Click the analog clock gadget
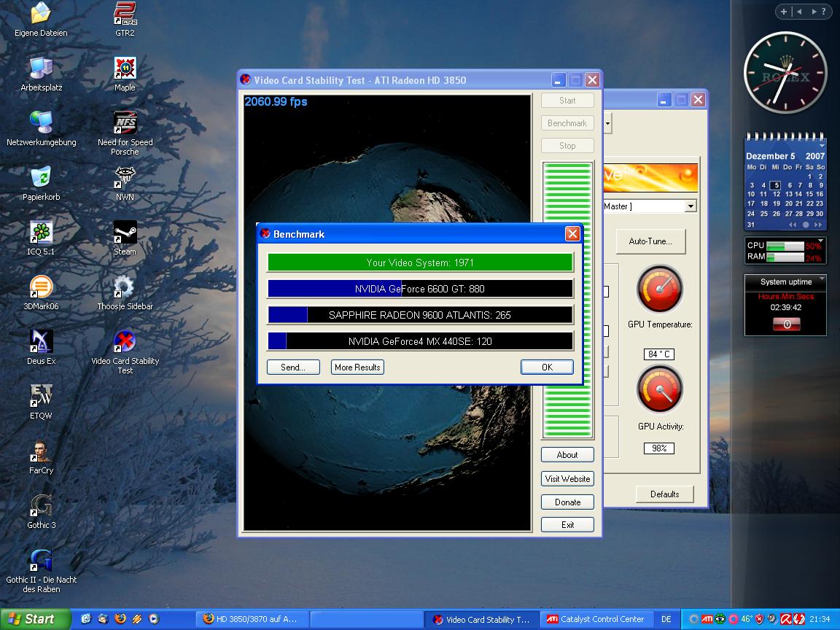The image size is (840, 630). (785, 72)
